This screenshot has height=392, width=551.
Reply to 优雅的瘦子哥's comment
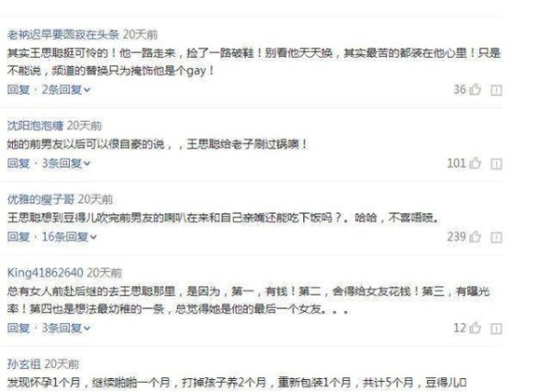18,237
